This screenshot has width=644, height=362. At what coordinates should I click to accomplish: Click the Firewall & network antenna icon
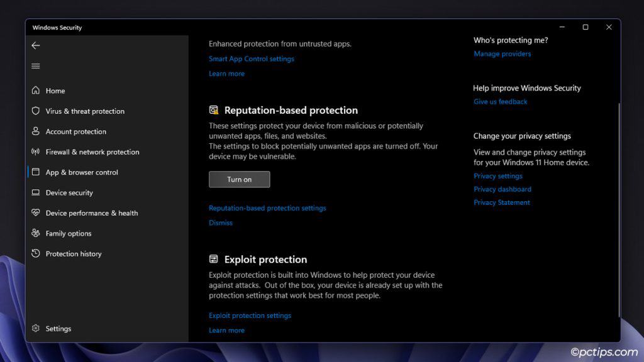[x=36, y=152]
